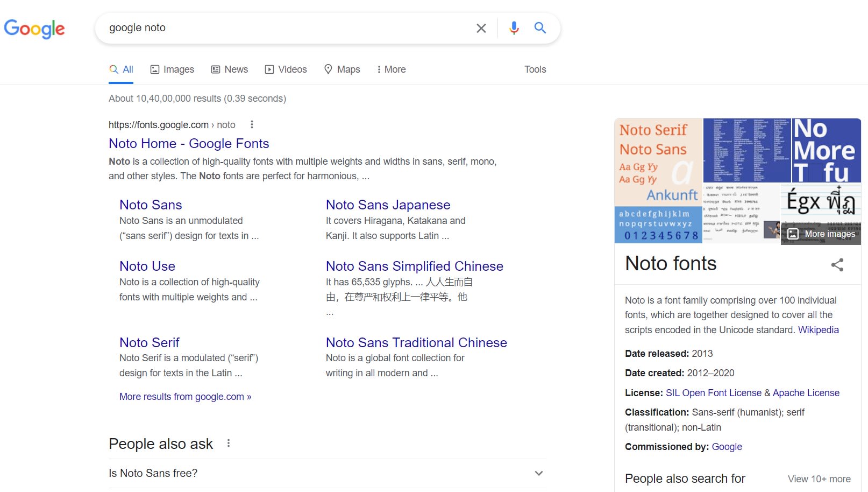Open the Noto Use sitelink
The image size is (868, 492).
[x=147, y=266]
